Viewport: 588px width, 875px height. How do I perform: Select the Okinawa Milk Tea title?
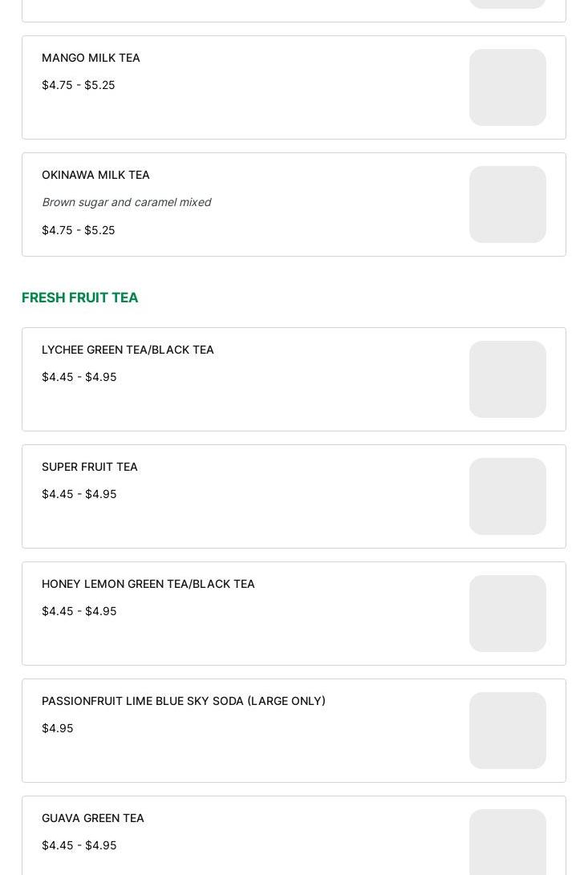click(95, 175)
